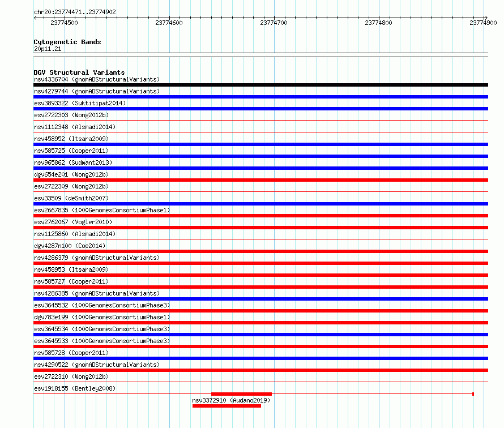Click the red nsv4290522 variant bar
The width and height of the screenshot is (504, 428).
point(260,370)
